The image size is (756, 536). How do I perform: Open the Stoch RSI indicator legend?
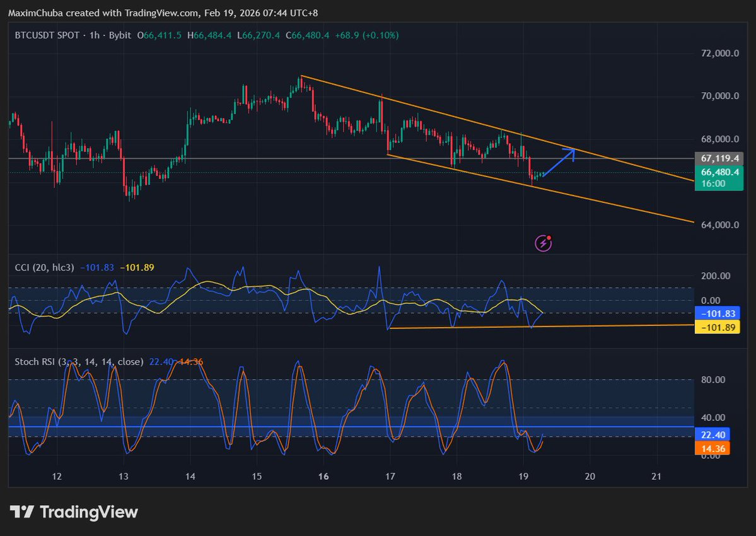click(x=79, y=361)
